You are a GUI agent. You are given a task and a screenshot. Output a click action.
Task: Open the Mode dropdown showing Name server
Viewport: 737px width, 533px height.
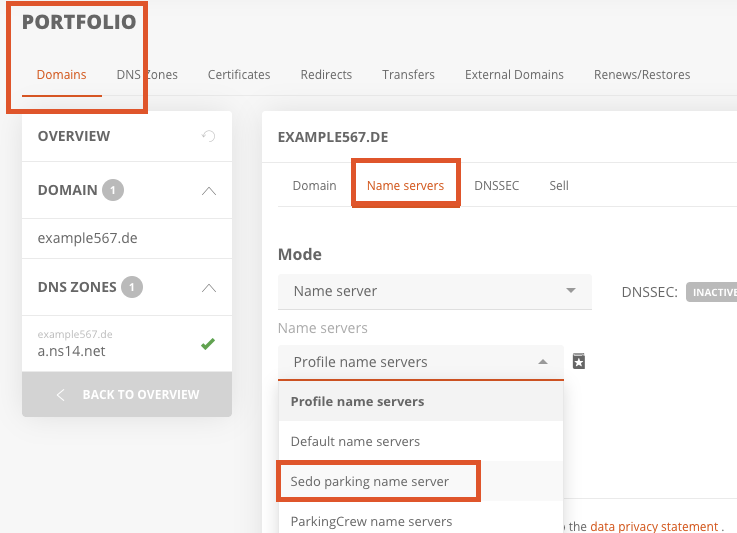pyautogui.click(x=435, y=291)
